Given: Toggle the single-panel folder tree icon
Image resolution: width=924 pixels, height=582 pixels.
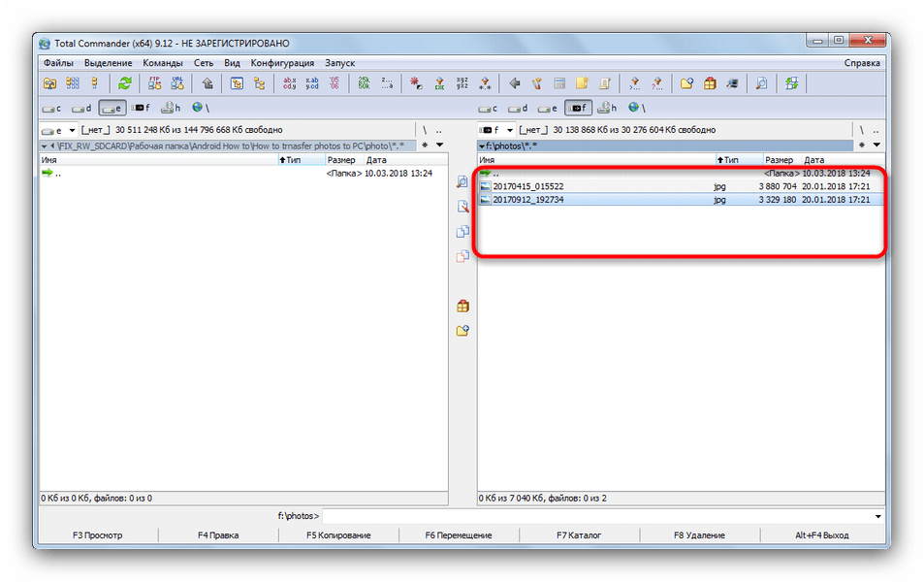Looking at the screenshot, I should [237, 83].
